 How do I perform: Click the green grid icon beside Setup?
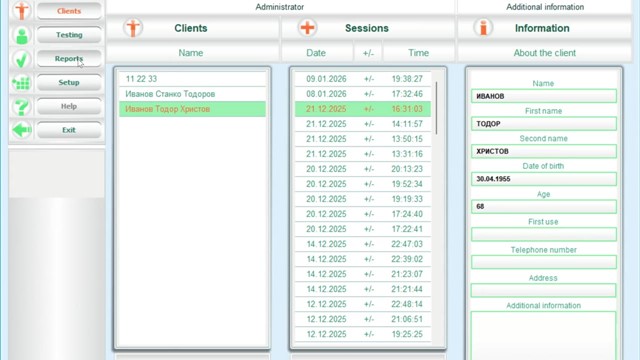click(x=22, y=83)
